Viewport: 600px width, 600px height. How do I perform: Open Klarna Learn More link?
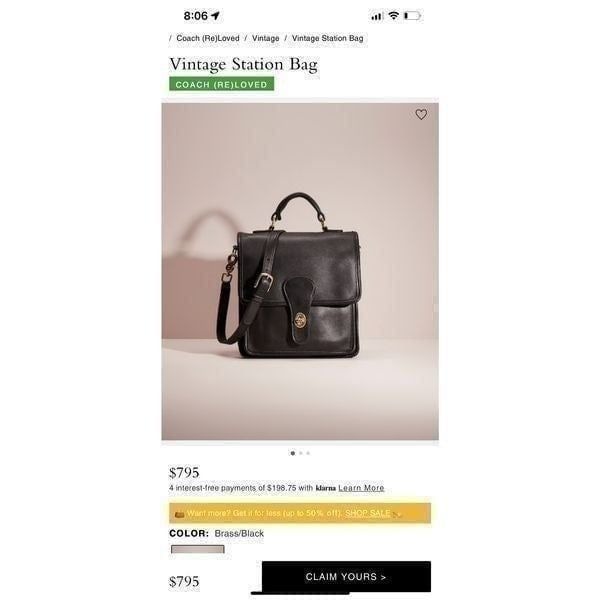(361, 488)
